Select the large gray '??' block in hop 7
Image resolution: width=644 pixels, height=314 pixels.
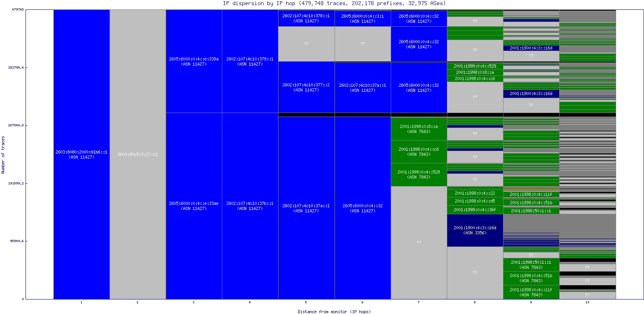[x=419, y=243]
